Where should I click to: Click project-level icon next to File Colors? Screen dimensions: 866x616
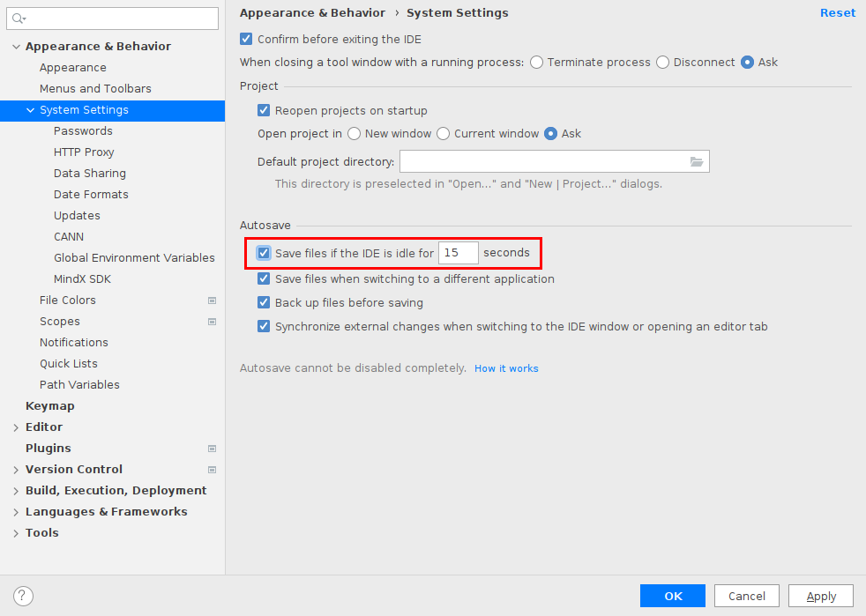[x=212, y=301]
